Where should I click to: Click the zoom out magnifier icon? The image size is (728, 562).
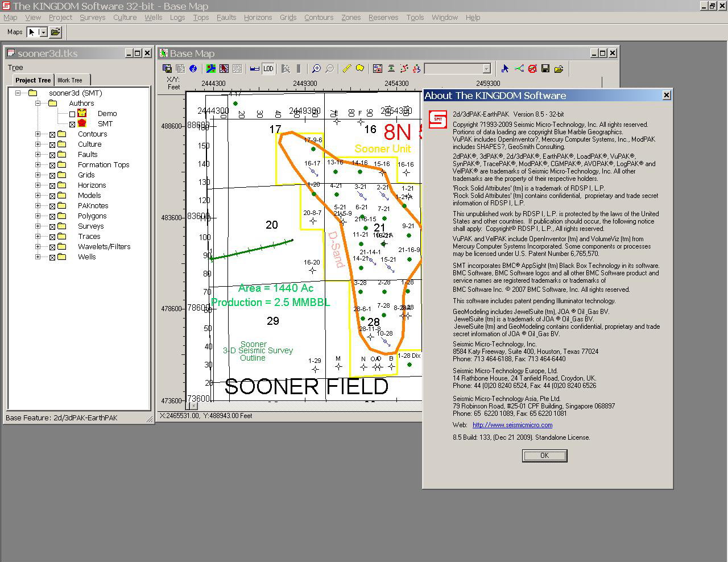pos(330,69)
